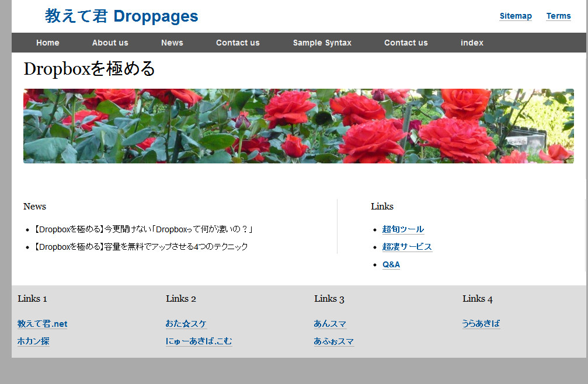
Task: Open Contact us after Sample Syntax
Action: (406, 43)
